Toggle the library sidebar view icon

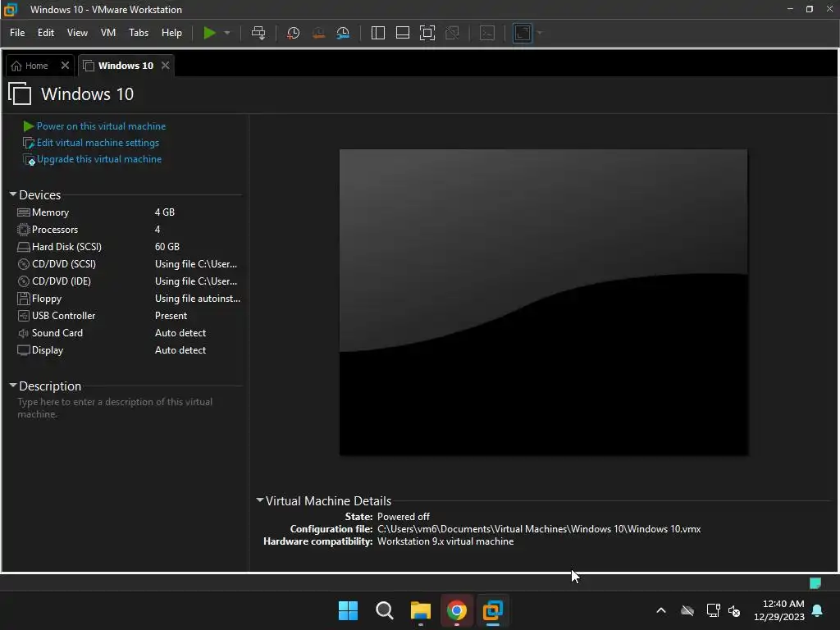pyautogui.click(x=377, y=33)
